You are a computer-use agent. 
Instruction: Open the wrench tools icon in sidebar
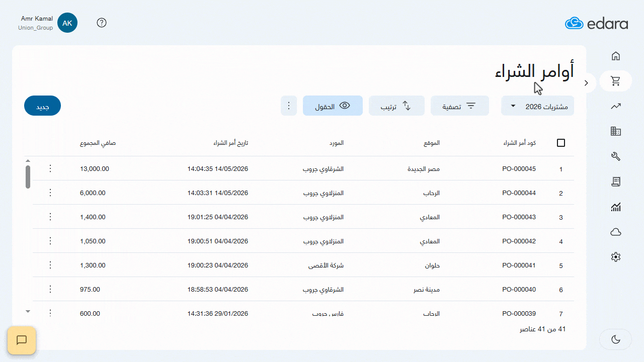(615, 156)
